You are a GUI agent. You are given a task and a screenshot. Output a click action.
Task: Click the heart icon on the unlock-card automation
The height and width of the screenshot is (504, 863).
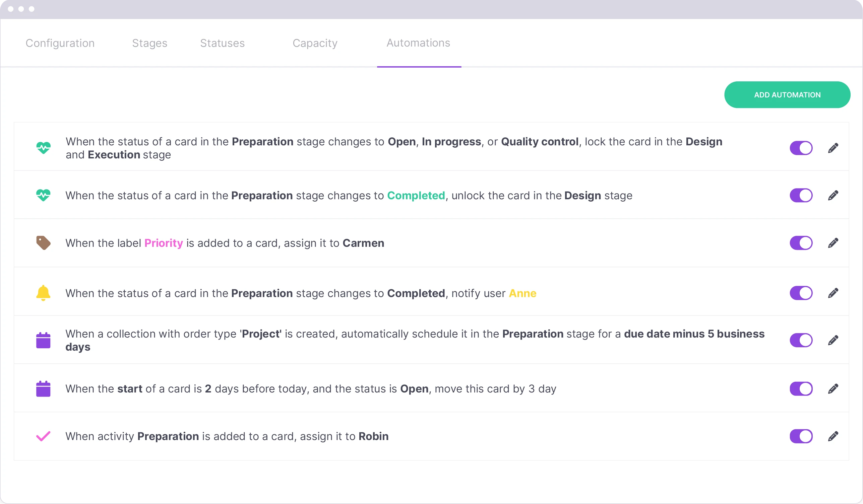click(43, 195)
